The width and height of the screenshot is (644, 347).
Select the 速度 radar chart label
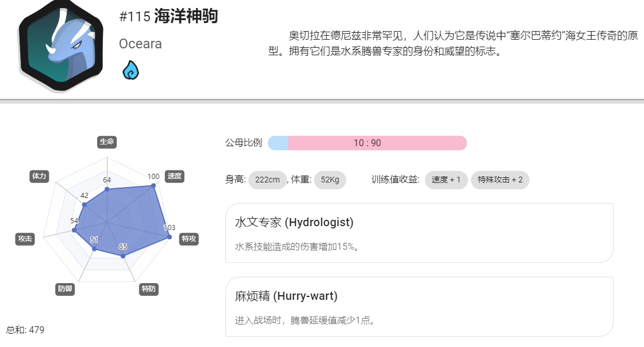(175, 177)
